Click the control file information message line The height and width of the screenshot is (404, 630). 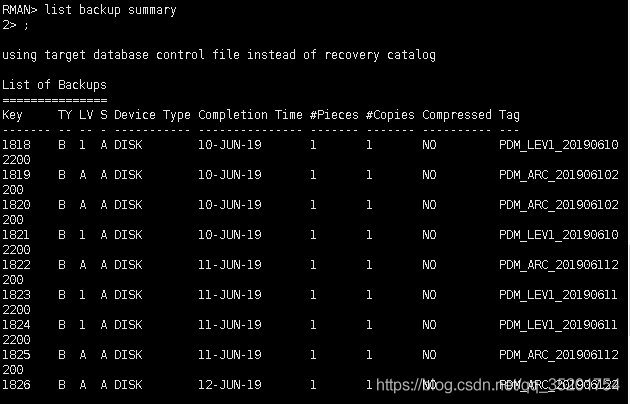pos(218,55)
